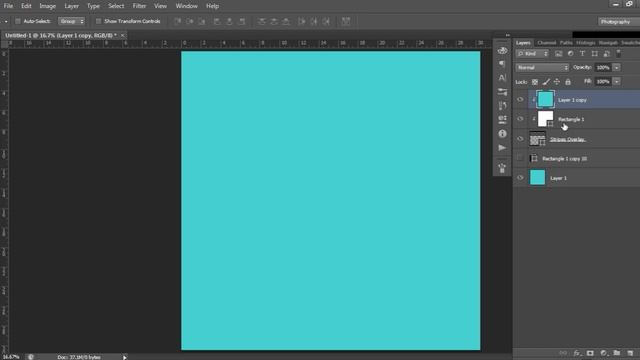Open the Move tool preset picker arrow
The image size is (640, 360).
click(x=6, y=21)
